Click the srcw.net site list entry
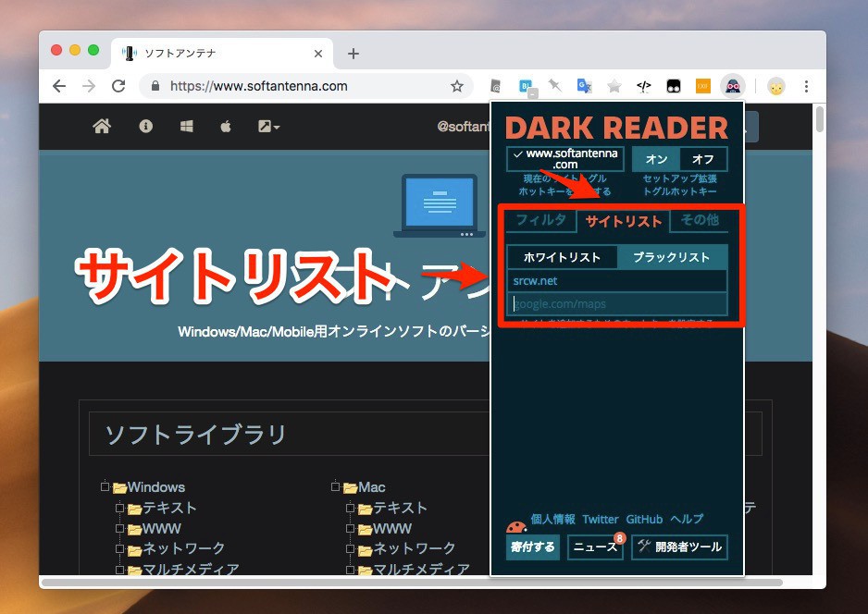The width and height of the screenshot is (868, 614). coord(617,280)
